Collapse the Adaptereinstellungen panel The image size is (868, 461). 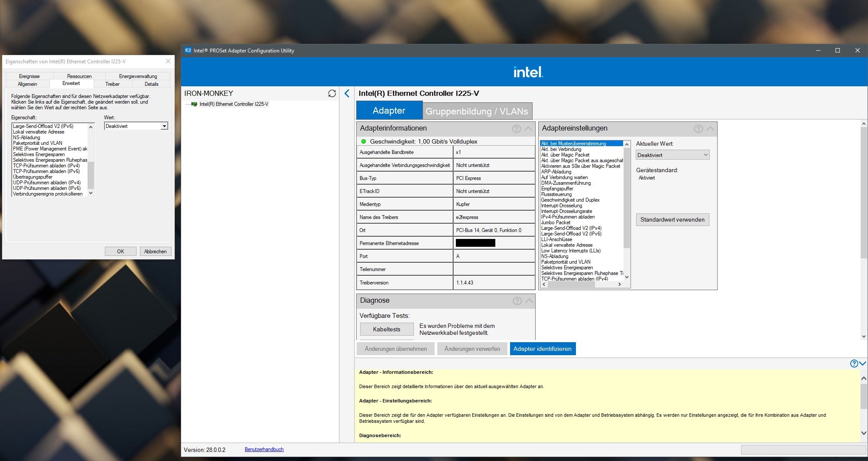click(x=710, y=128)
